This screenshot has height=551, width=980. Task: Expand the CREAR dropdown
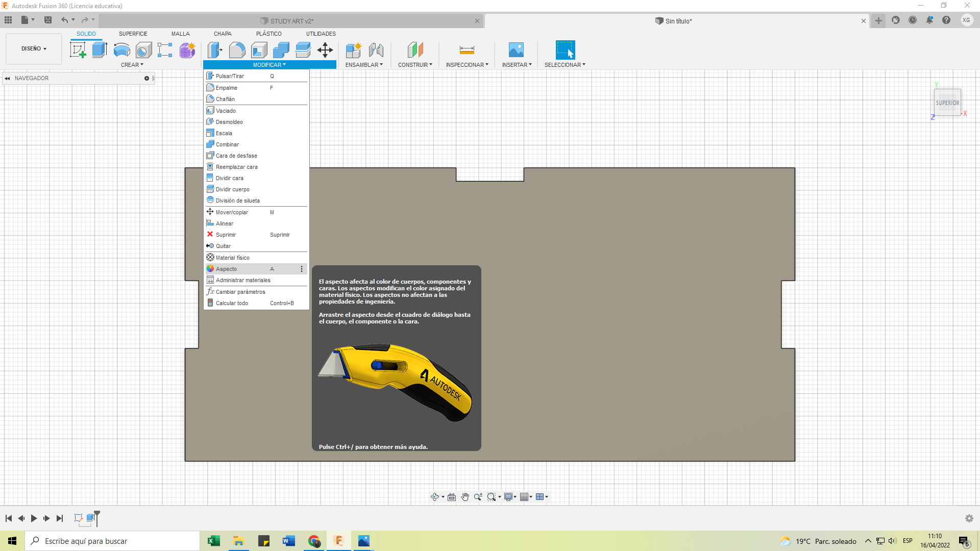point(132,65)
